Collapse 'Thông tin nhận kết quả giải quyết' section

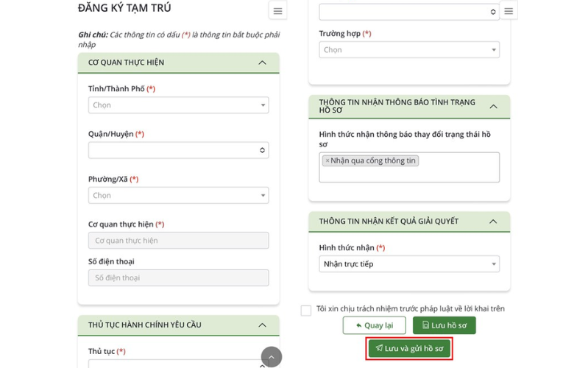tap(493, 222)
